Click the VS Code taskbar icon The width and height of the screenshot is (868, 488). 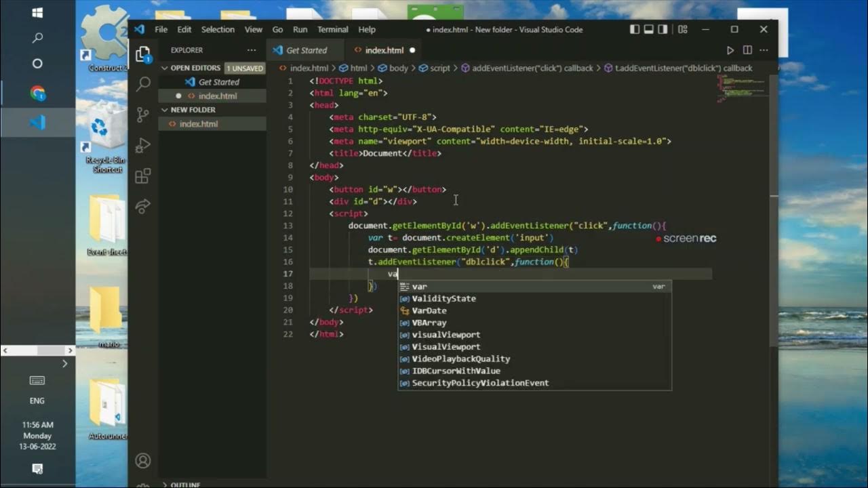[x=37, y=123]
